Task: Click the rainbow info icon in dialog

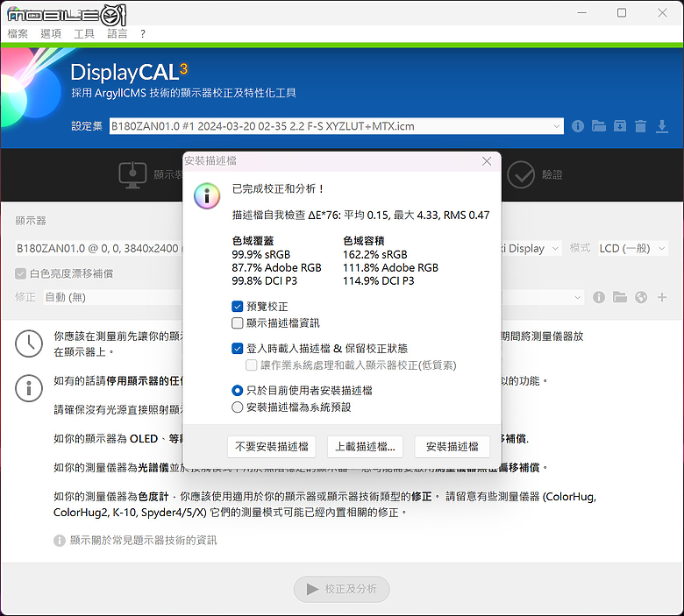Action: tap(207, 195)
